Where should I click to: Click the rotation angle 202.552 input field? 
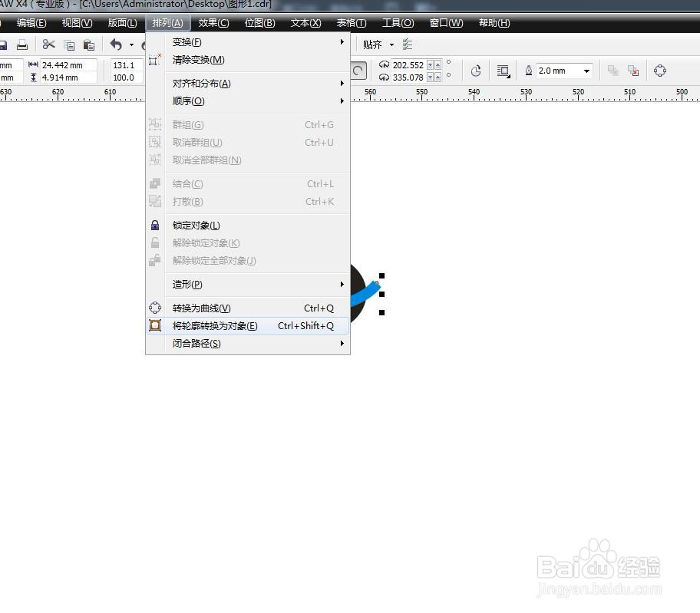pyautogui.click(x=408, y=65)
